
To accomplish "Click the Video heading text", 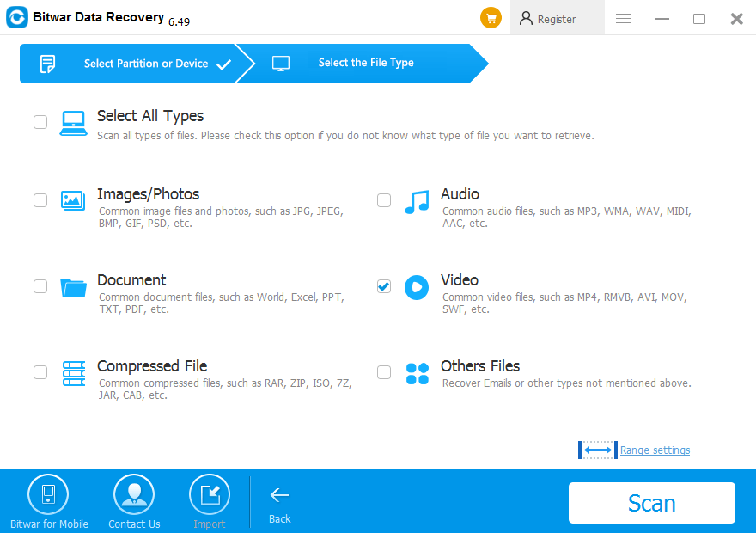I will click(x=460, y=279).
